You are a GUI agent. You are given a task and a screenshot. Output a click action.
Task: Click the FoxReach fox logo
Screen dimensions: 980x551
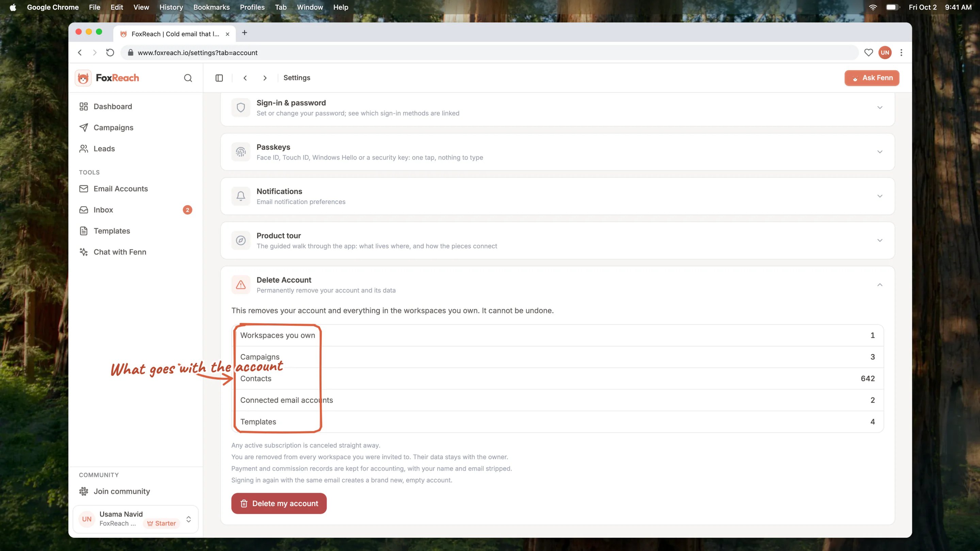pyautogui.click(x=83, y=78)
